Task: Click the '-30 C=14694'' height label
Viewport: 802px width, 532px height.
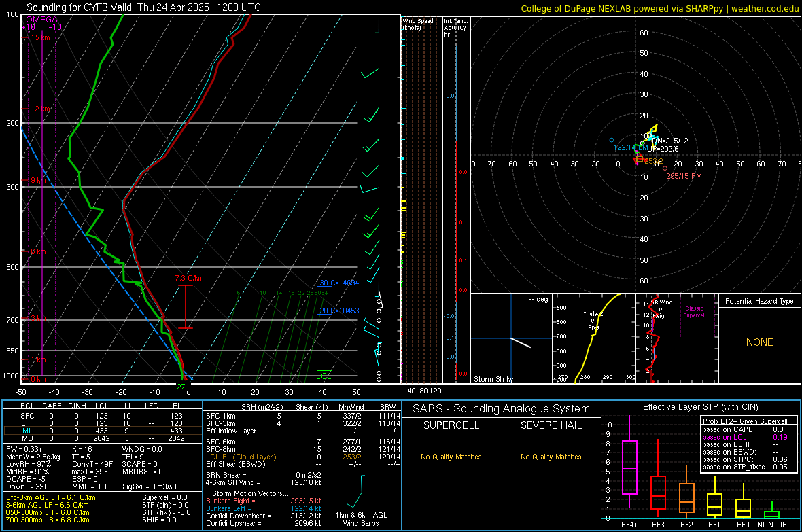Action: [338, 283]
